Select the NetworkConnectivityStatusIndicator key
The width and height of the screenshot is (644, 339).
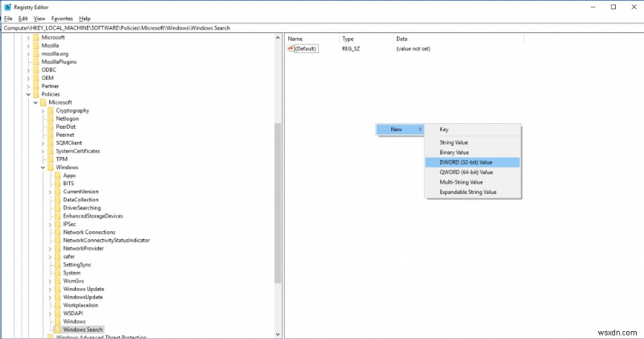click(106, 241)
